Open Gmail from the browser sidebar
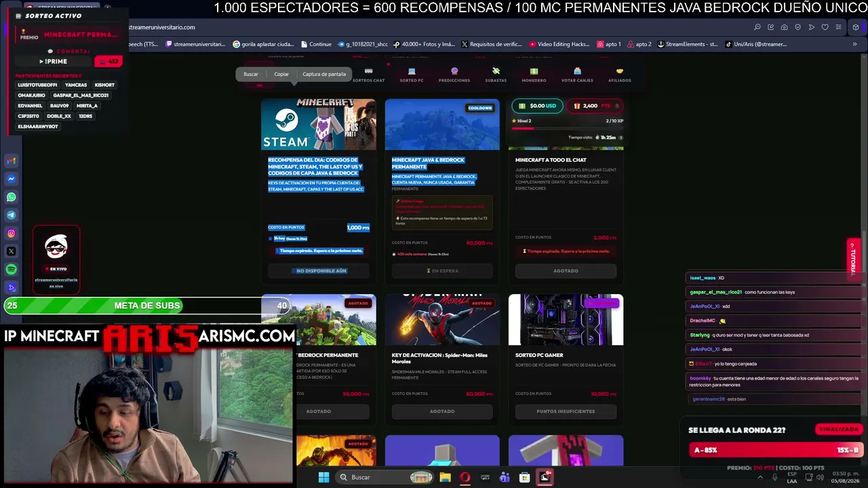Viewport: 868px width, 488px height. (11, 161)
